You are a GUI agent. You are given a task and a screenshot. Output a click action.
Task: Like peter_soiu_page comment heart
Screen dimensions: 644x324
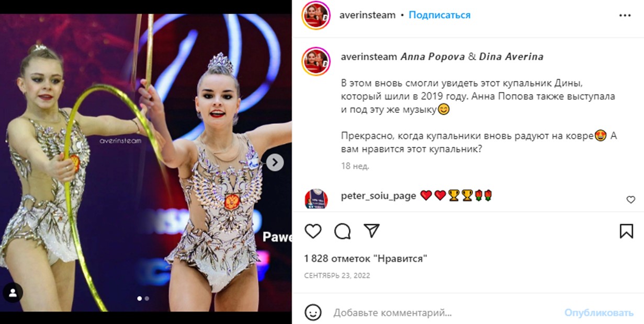coord(630,200)
